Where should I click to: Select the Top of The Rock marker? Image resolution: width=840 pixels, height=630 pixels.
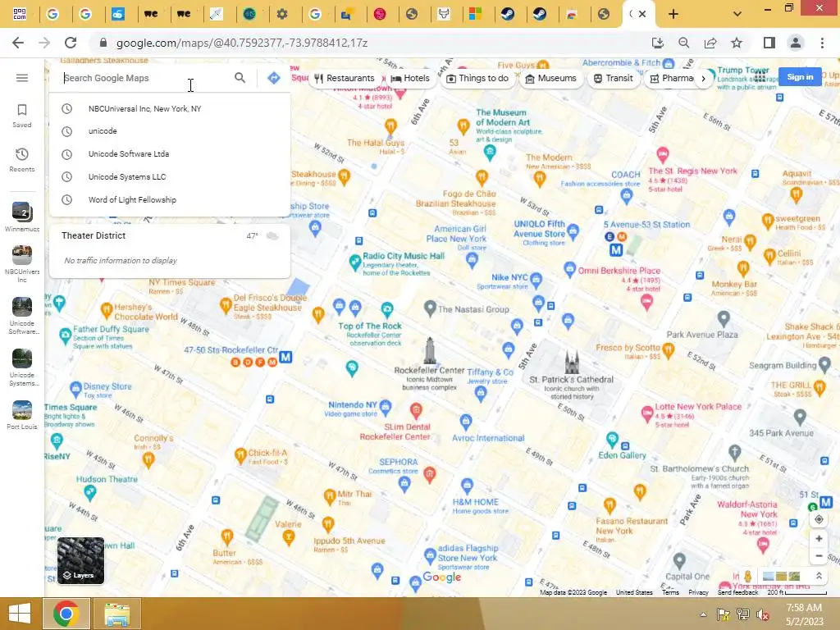pyautogui.click(x=387, y=309)
